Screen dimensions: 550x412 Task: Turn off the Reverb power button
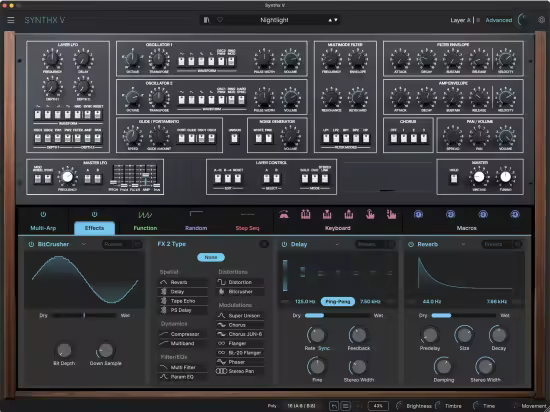click(x=411, y=244)
